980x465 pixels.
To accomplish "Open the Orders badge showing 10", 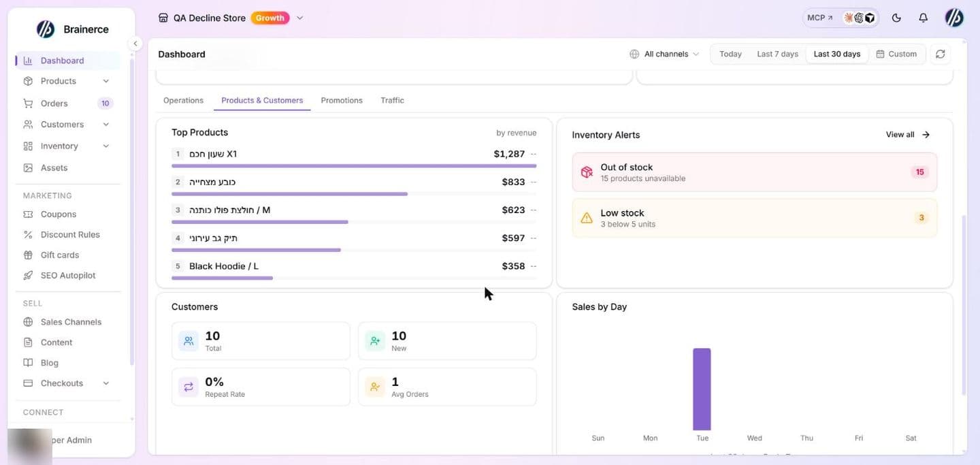I will click(105, 103).
